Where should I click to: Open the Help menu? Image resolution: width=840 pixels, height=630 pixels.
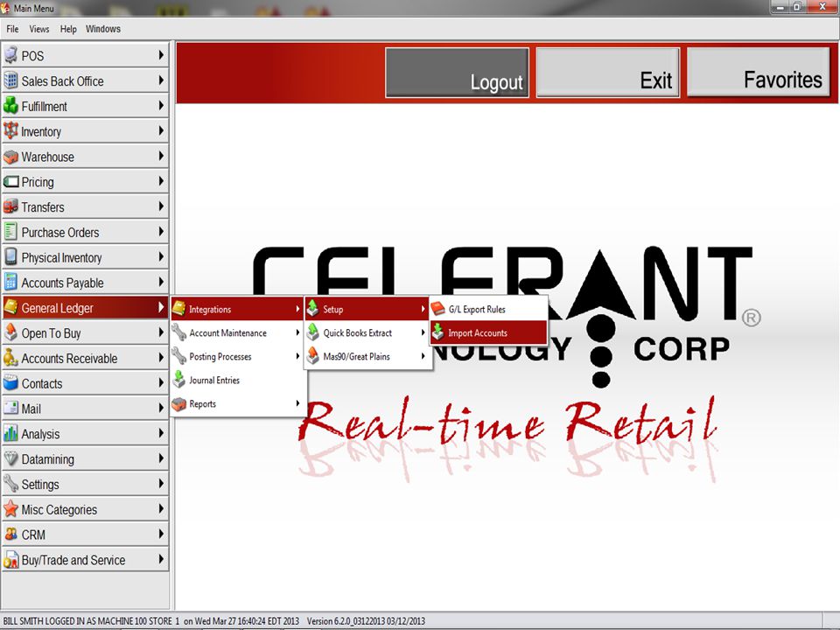tap(68, 29)
